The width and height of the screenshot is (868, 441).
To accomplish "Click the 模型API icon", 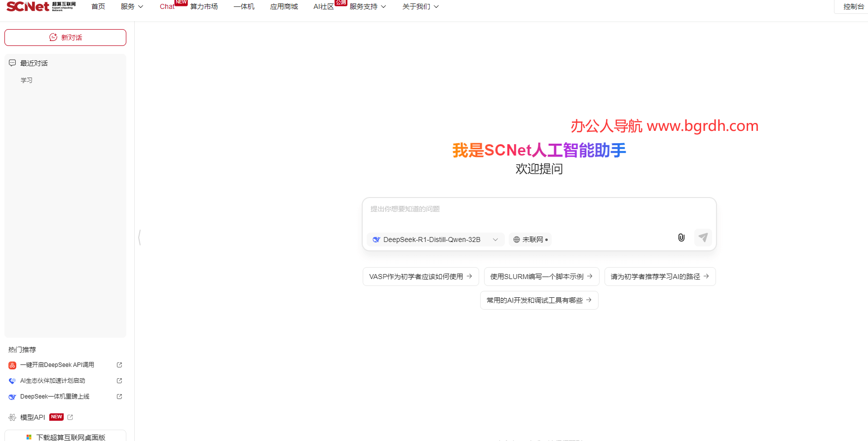I will pyautogui.click(x=12, y=417).
